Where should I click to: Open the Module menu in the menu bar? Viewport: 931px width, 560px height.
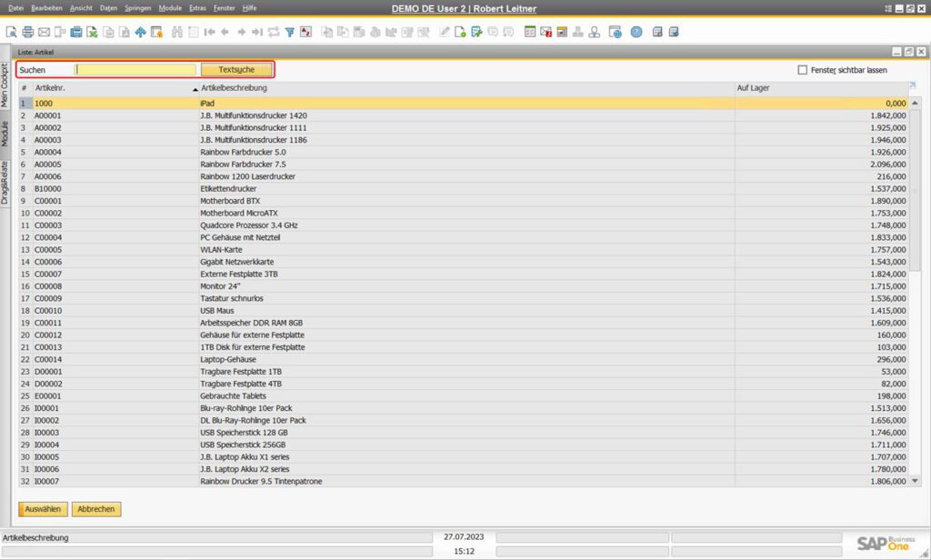pos(170,8)
